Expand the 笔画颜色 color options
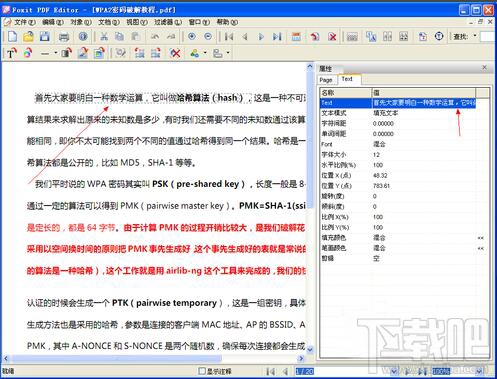Image resolution: width=497 pixels, height=379 pixels. coord(480,248)
